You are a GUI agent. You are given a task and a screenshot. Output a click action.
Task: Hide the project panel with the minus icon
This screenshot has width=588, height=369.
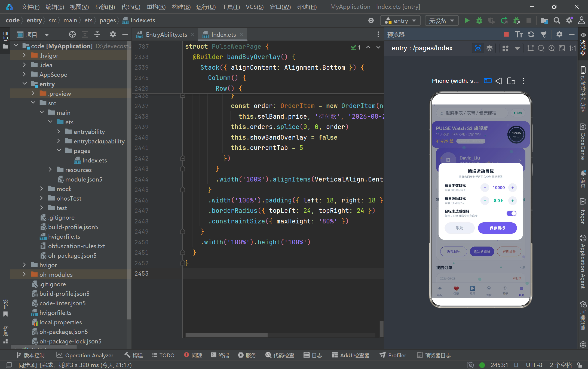tap(125, 35)
